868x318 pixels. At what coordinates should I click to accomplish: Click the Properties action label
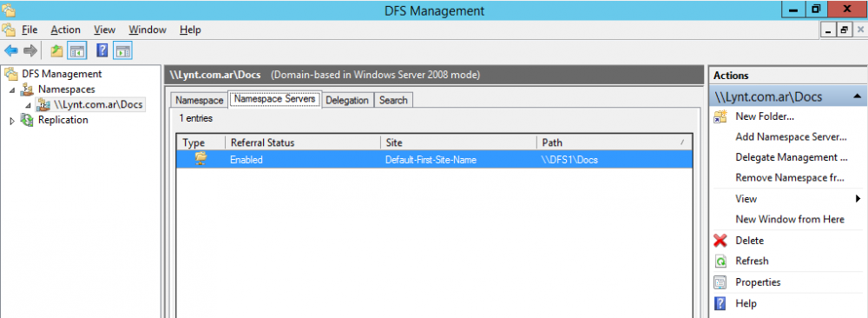pyautogui.click(x=758, y=282)
